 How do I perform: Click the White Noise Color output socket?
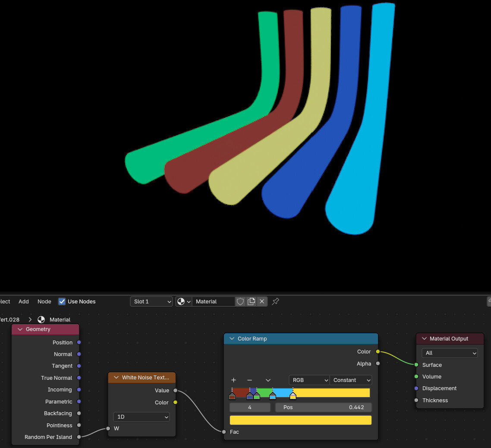(x=175, y=402)
